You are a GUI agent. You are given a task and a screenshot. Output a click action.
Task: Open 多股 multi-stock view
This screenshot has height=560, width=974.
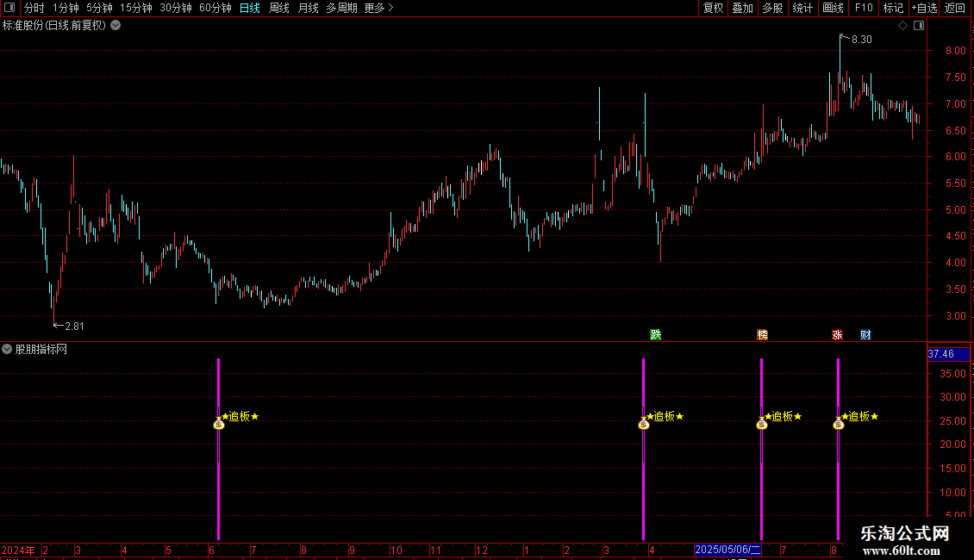pos(772,8)
